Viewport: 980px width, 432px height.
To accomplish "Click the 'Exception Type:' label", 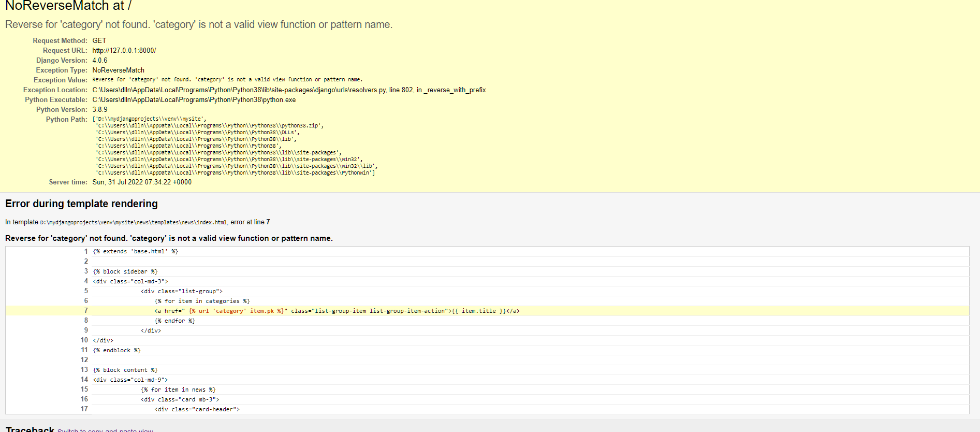I will click(62, 70).
